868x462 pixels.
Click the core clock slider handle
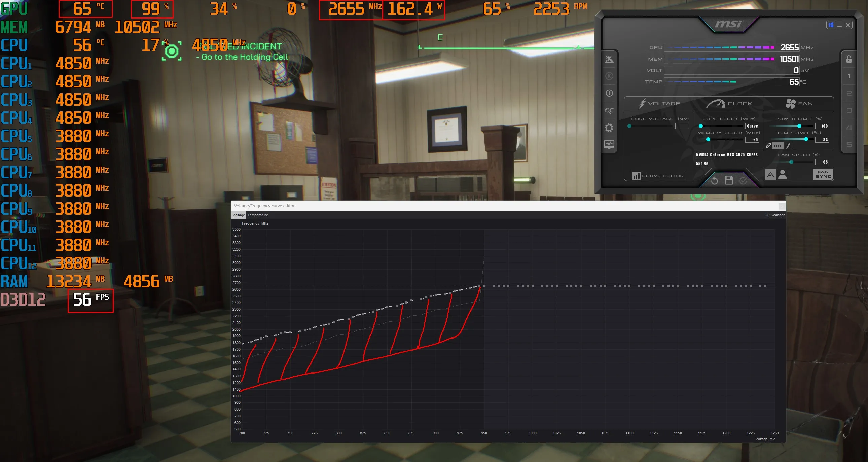click(x=700, y=126)
